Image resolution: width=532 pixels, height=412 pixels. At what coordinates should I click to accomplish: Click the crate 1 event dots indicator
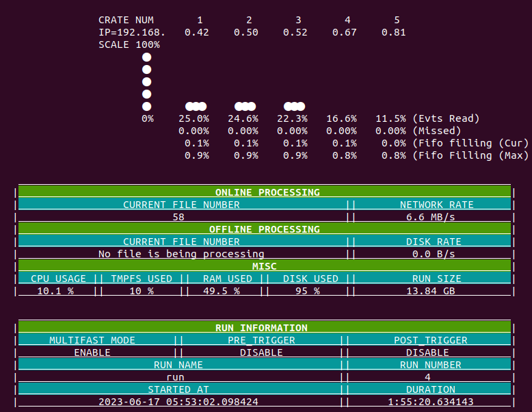(196, 106)
